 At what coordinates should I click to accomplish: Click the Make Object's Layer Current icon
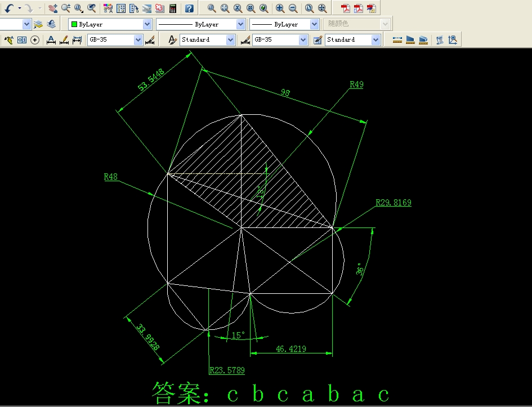(x=38, y=24)
